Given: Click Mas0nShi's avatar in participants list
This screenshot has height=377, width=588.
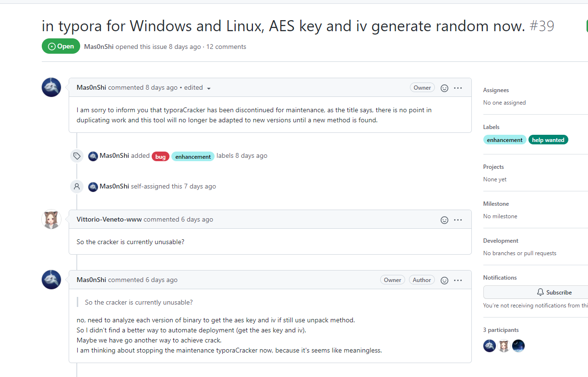Looking at the screenshot, I should (x=490, y=346).
